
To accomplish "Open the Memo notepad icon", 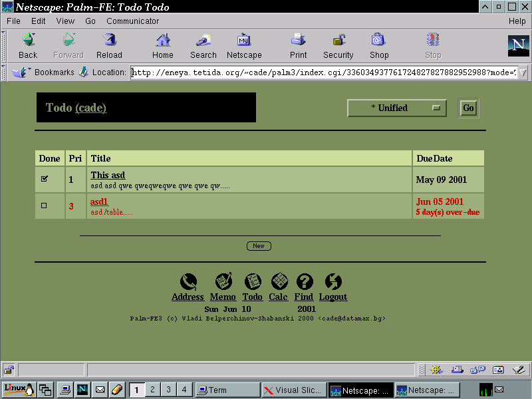I will tap(223, 281).
